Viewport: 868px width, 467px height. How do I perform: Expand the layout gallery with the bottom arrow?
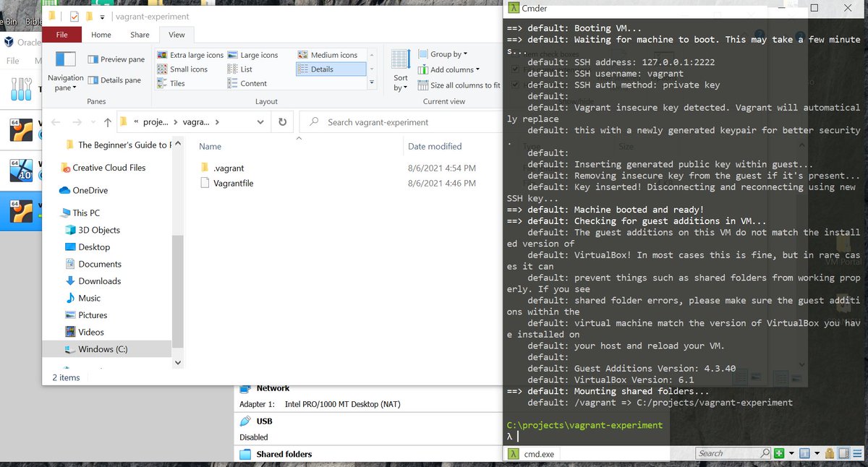pos(373,83)
